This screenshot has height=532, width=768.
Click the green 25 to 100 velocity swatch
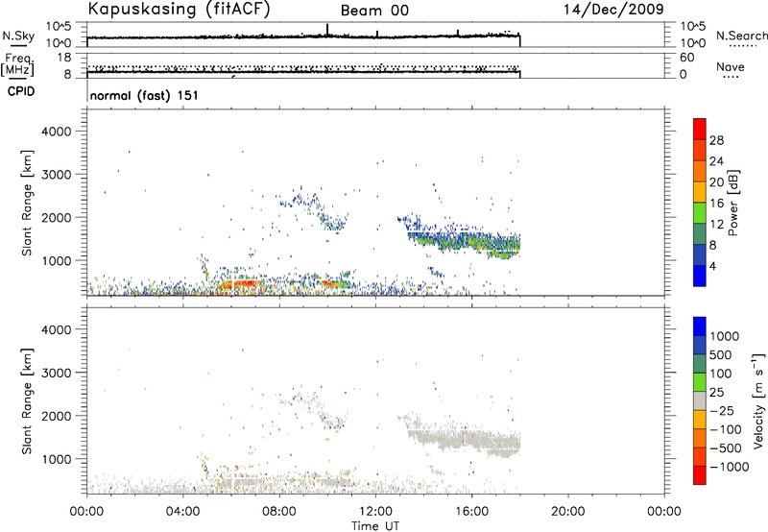pos(700,382)
